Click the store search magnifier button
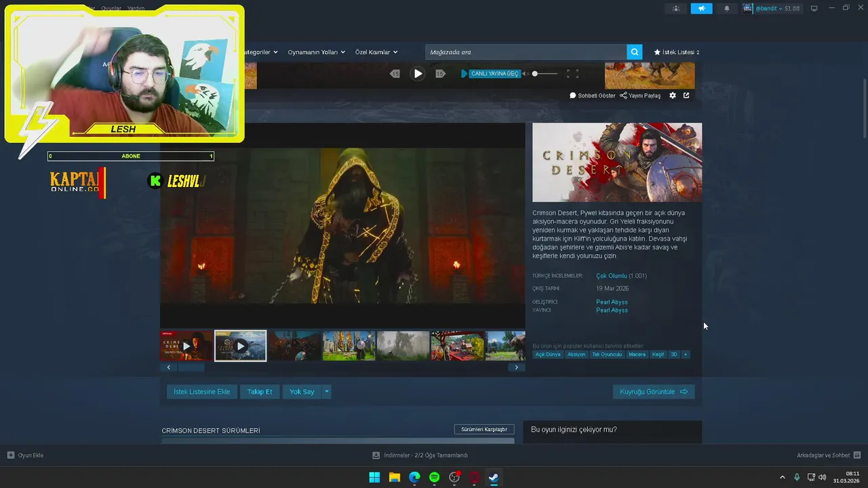This screenshot has height=488, width=868. pos(634,52)
